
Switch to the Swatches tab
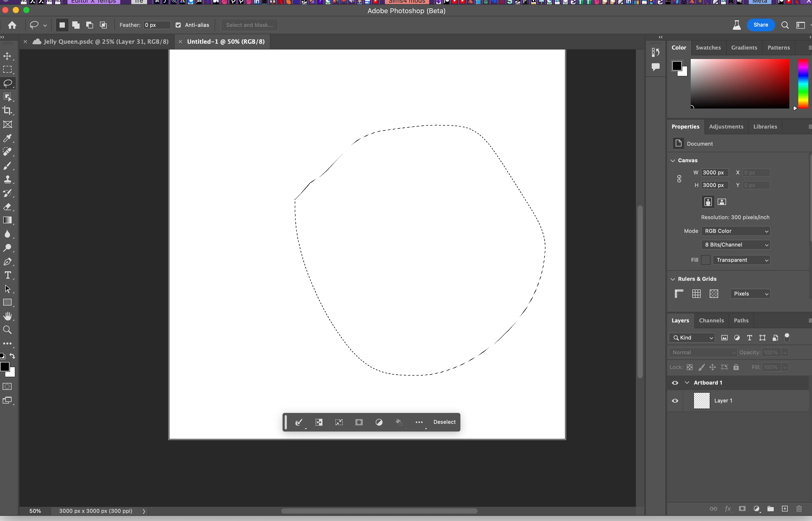(708, 48)
